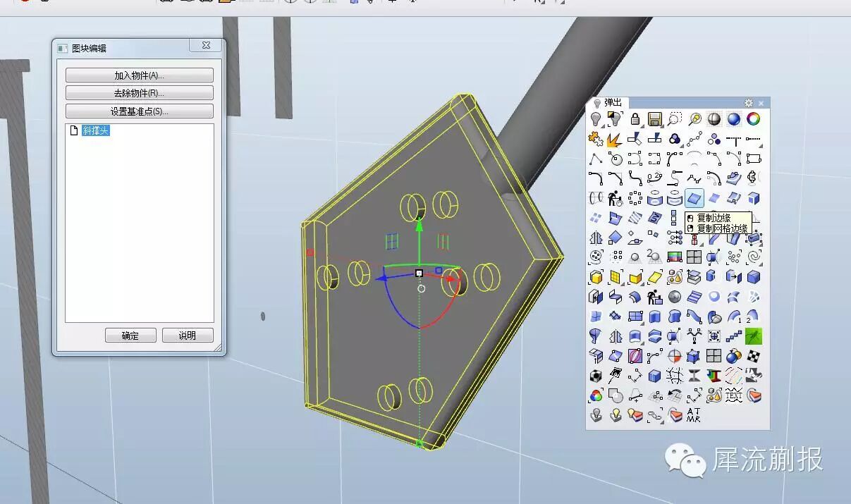This screenshot has height=504, width=851.
Task: Click the TEXT object icon
Action: click(733, 395)
